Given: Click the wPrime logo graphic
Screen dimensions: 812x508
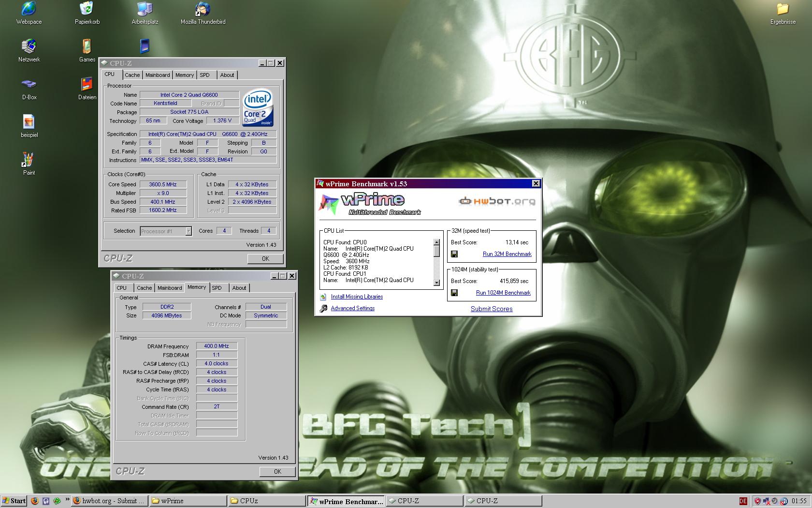Looking at the screenshot, I should point(369,204).
